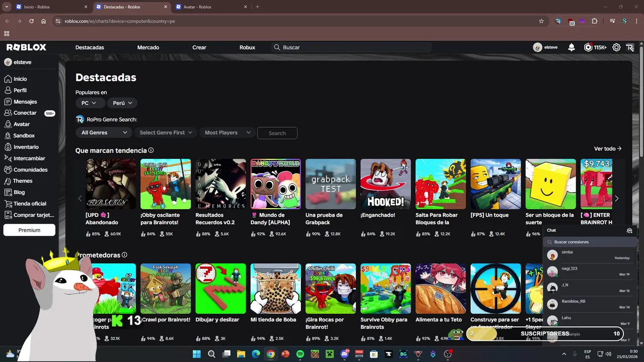Go back in the browser

click(7, 21)
